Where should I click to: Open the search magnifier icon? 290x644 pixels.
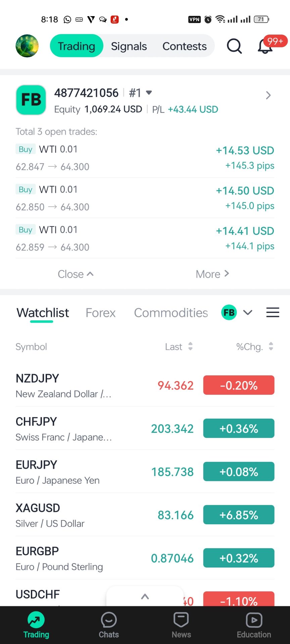pyautogui.click(x=234, y=46)
